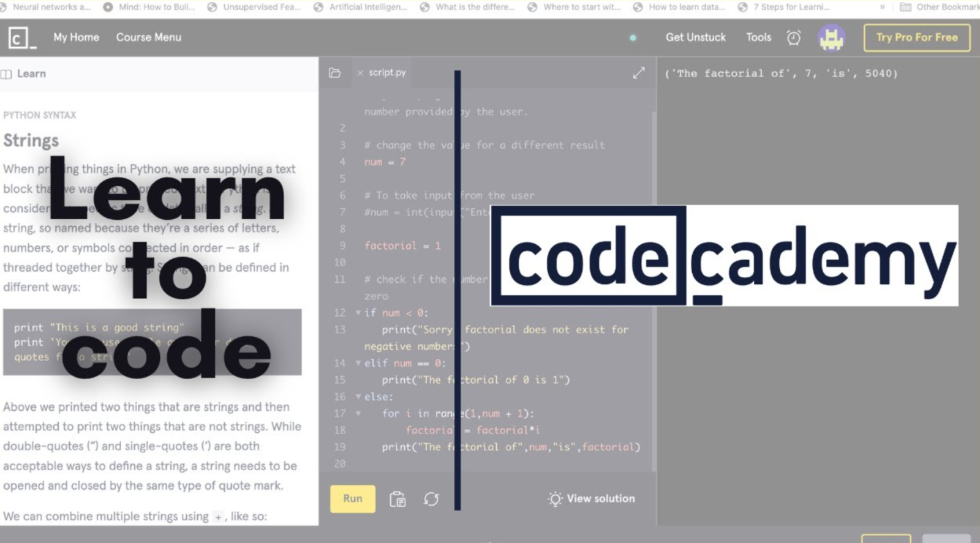Open the Tools menu
The image size is (980, 543).
point(758,37)
